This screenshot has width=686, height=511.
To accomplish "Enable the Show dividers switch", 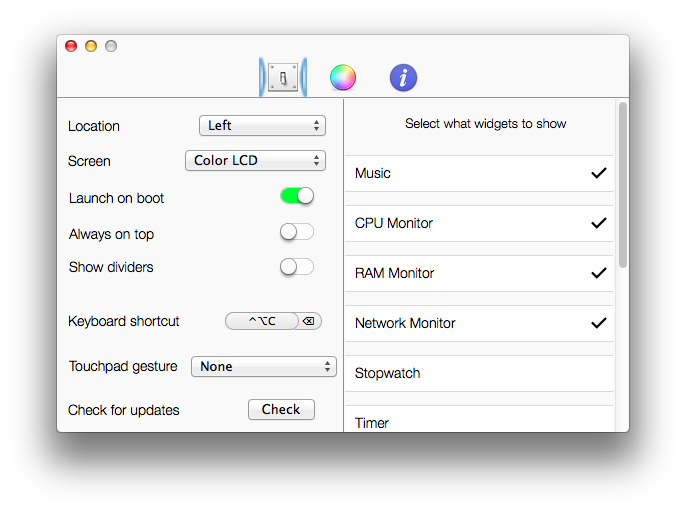I will 297,267.
